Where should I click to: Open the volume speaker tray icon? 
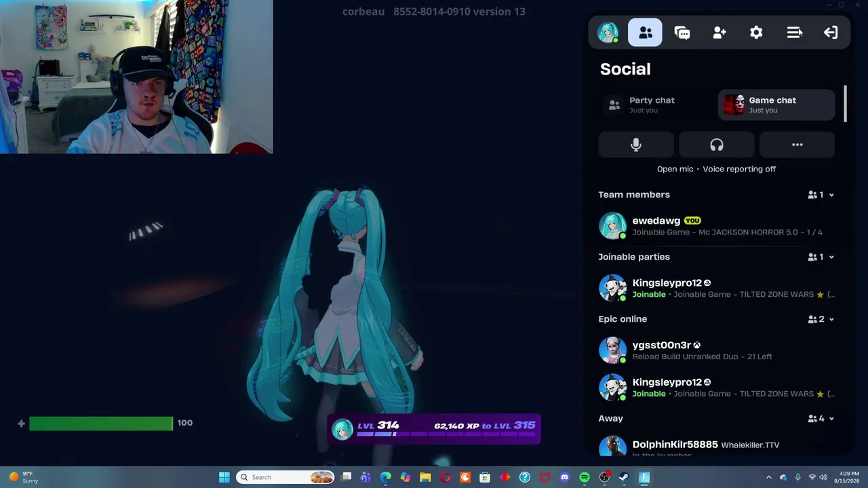(x=823, y=477)
